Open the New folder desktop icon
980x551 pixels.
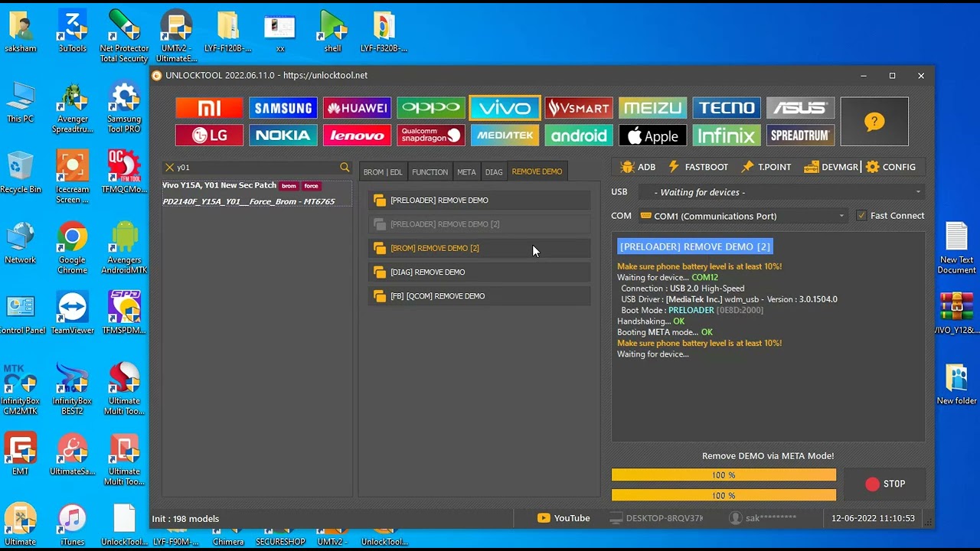click(956, 384)
